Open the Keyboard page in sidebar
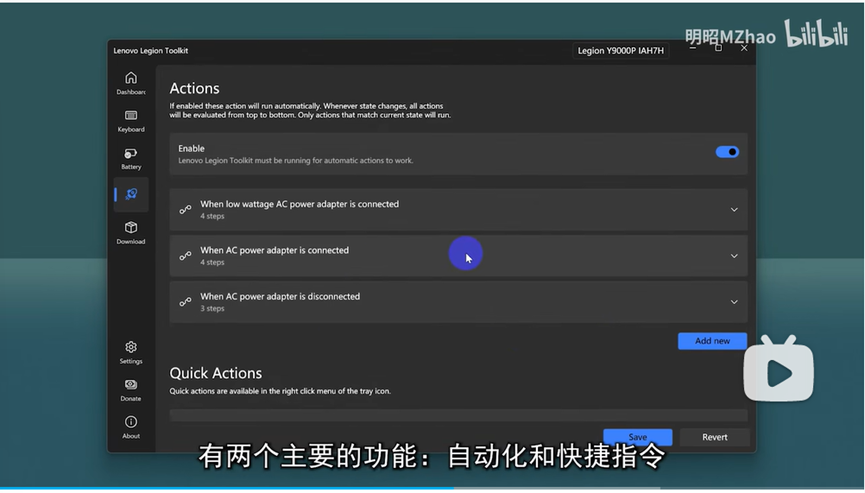The width and height of the screenshot is (865, 493). (131, 121)
